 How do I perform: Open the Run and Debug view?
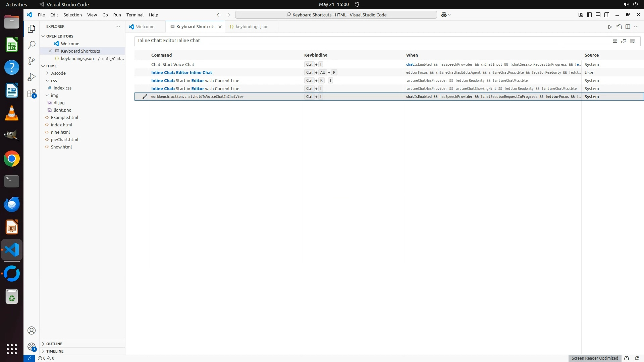32,77
